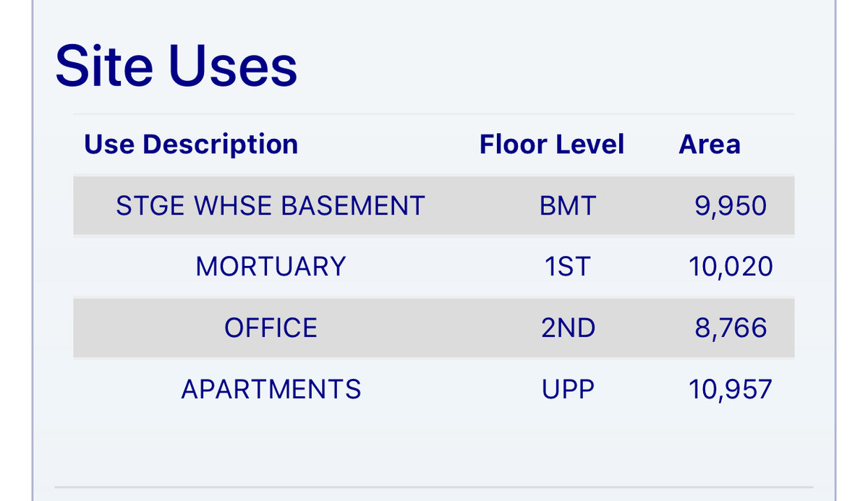Image resolution: width=868 pixels, height=501 pixels.
Task: Select the Use Description column header
Action: tap(191, 145)
